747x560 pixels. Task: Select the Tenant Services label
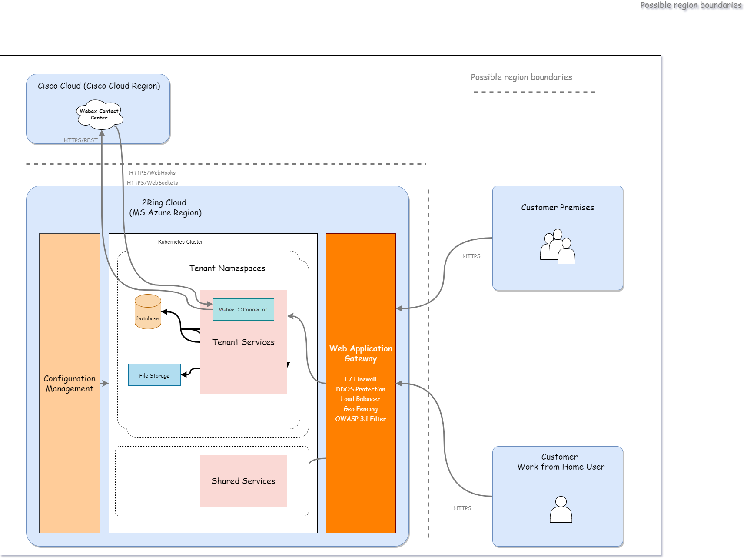pyautogui.click(x=243, y=342)
